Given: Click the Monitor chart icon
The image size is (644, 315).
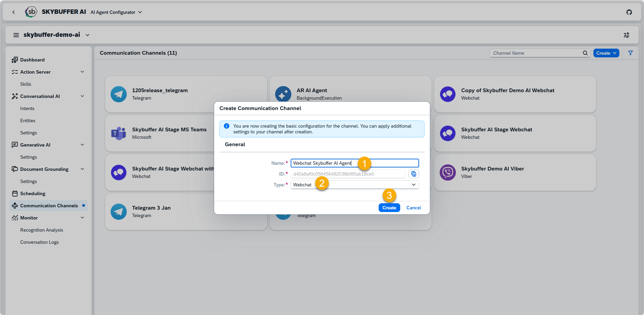Looking at the screenshot, I should pos(15,218).
